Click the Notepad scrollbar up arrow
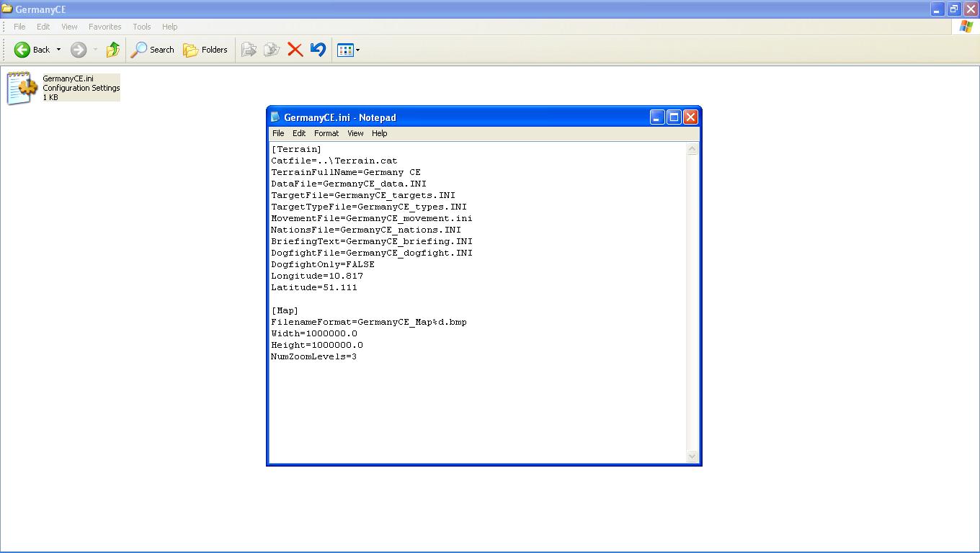 point(692,149)
